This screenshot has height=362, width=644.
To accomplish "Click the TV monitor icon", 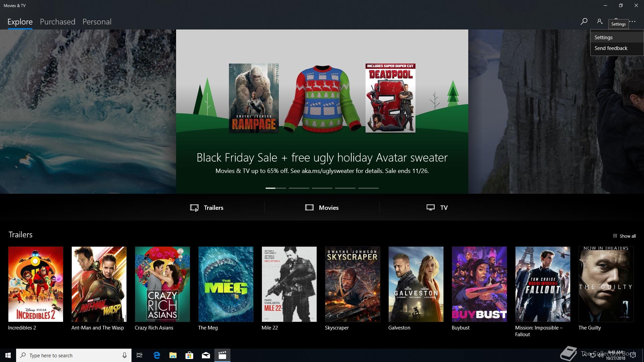I will (x=431, y=207).
